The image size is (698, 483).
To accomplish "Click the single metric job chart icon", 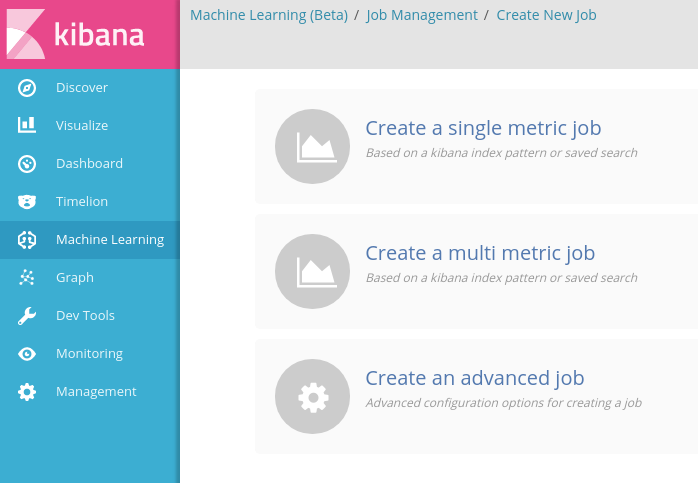I will coord(313,147).
